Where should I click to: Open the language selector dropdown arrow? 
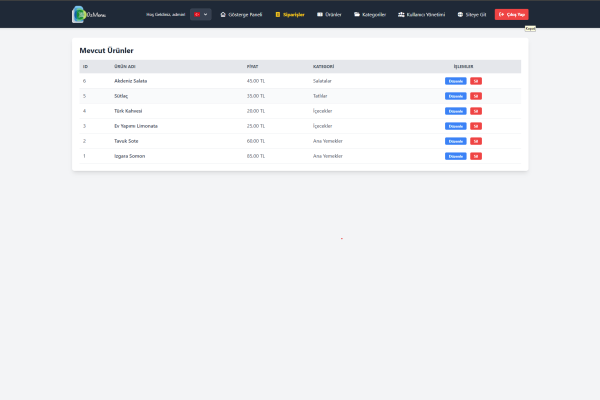206,15
